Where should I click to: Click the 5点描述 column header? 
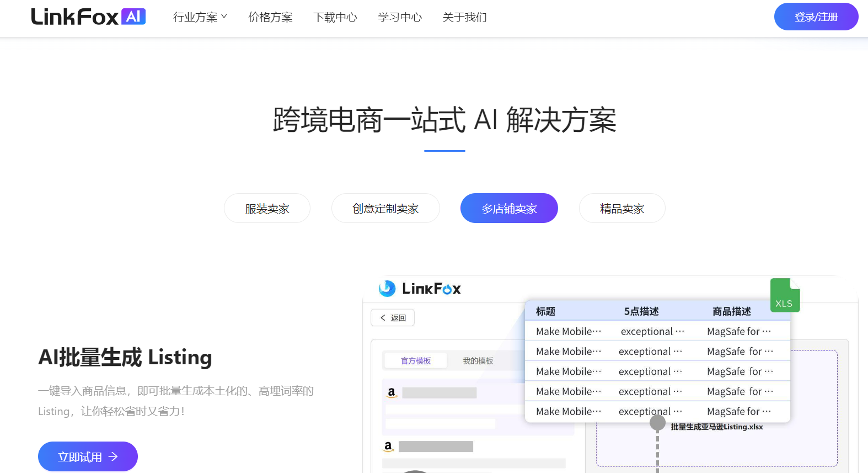[x=641, y=311]
